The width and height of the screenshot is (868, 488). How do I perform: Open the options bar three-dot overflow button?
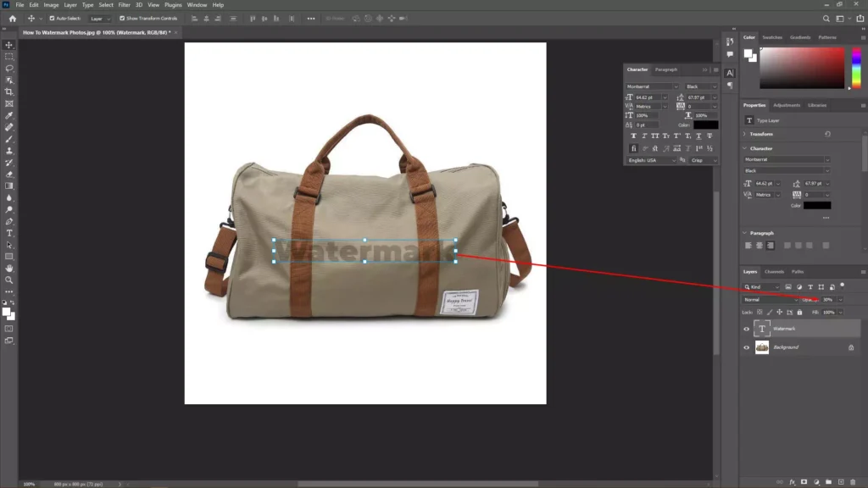pyautogui.click(x=311, y=19)
